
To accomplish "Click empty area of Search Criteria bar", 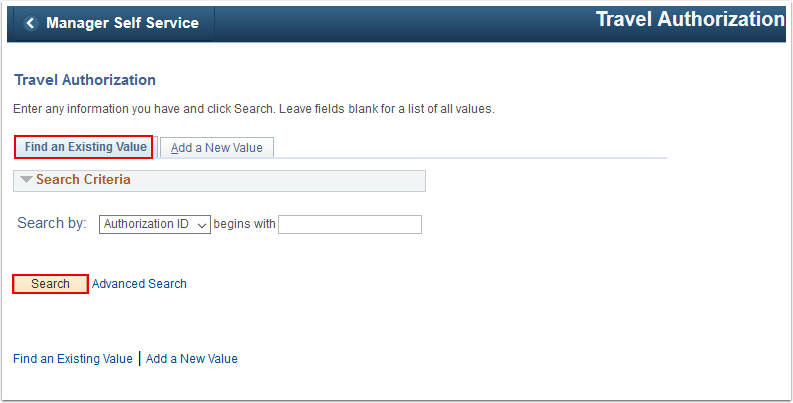I will click(278, 181).
